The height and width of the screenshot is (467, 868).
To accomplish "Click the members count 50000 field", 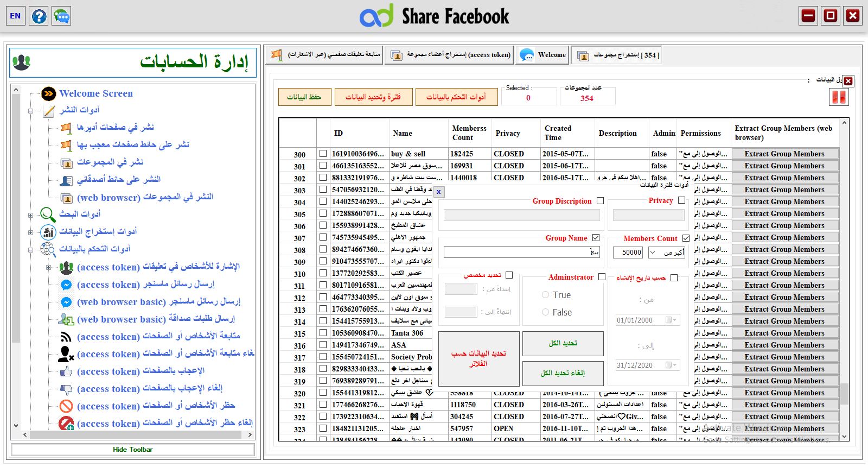I will pos(628,253).
